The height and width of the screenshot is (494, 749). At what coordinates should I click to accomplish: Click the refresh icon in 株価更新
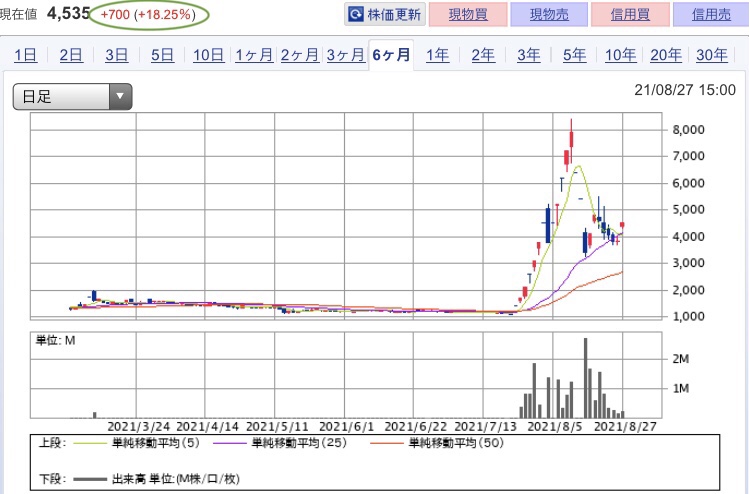[x=356, y=14]
